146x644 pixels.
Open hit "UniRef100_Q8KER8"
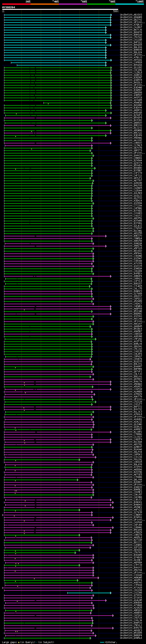coord(131,93)
